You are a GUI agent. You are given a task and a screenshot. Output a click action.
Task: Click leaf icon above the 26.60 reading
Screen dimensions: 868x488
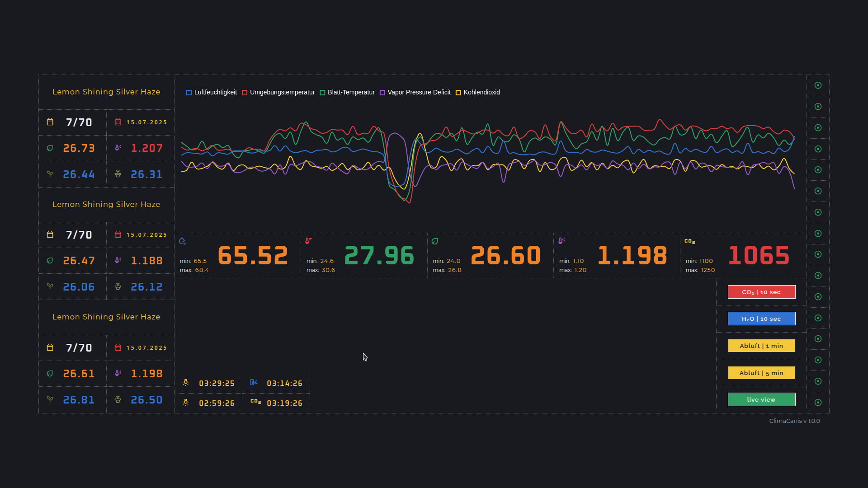[435, 241]
